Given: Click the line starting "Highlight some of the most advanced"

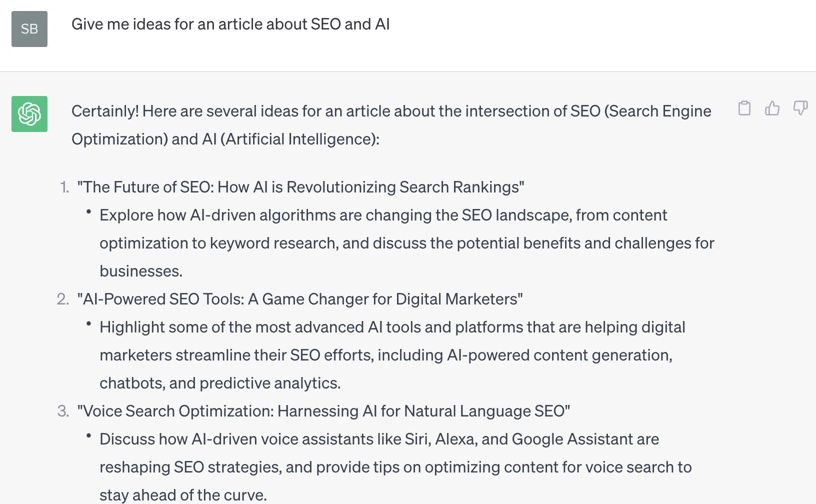Looking at the screenshot, I should point(392,327).
